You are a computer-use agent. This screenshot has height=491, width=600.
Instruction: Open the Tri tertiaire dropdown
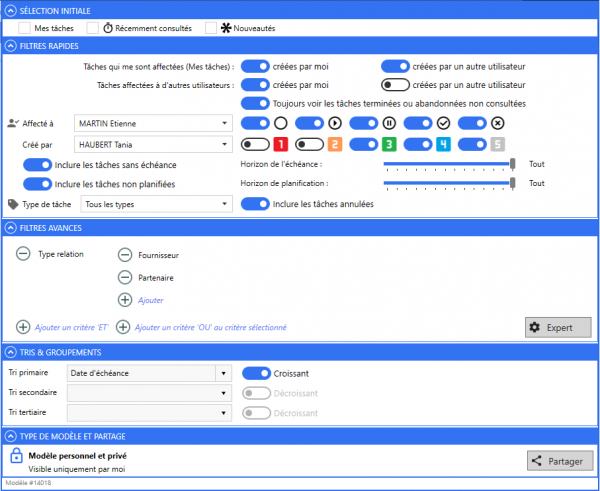[x=149, y=413]
